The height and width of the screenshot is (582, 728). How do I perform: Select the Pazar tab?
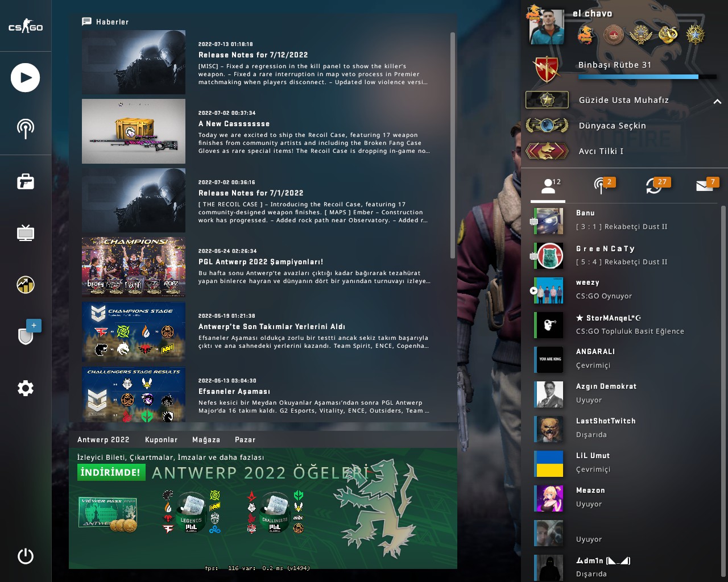tap(245, 440)
